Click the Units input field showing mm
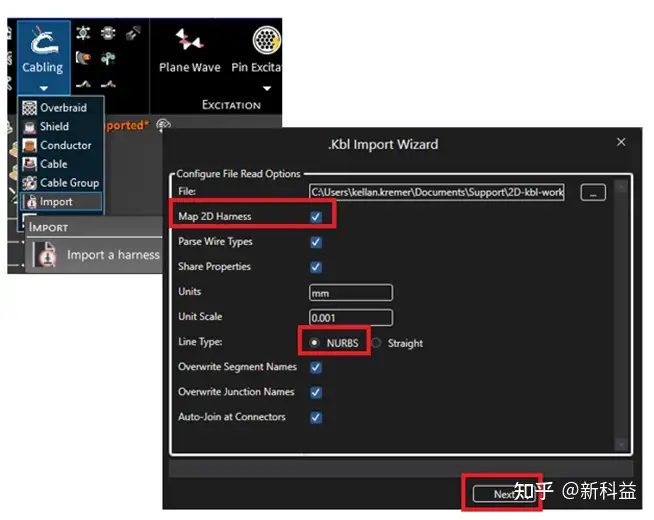 pyautogui.click(x=351, y=293)
